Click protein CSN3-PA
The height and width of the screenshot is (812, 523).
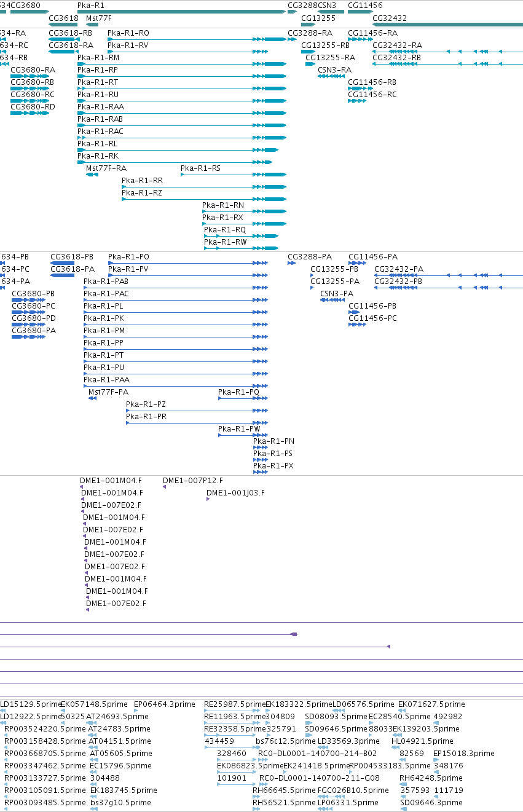pyautogui.click(x=337, y=294)
